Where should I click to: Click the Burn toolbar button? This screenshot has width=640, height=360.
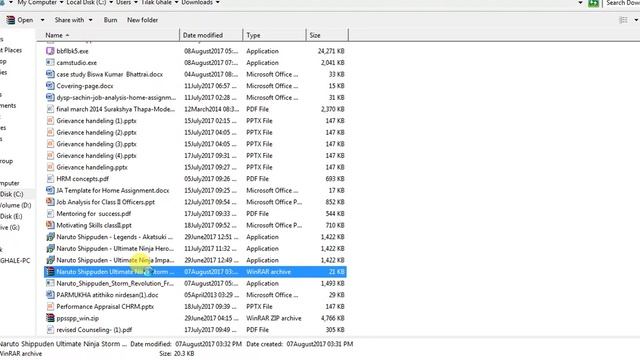(x=110, y=20)
